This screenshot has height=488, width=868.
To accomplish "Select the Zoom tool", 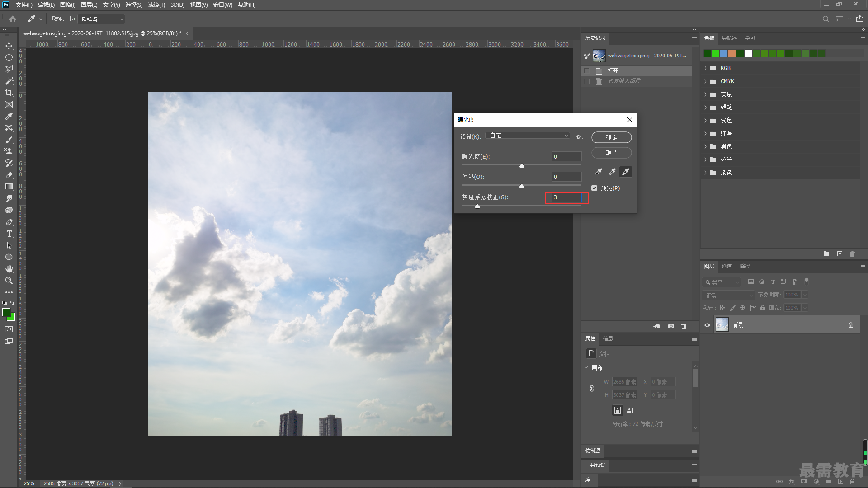I will tap(9, 281).
